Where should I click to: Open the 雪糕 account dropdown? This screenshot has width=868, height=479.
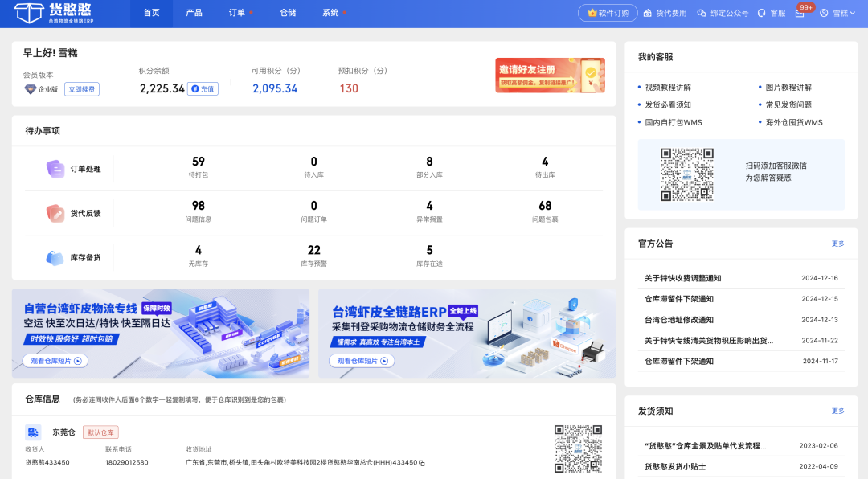point(841,13)
